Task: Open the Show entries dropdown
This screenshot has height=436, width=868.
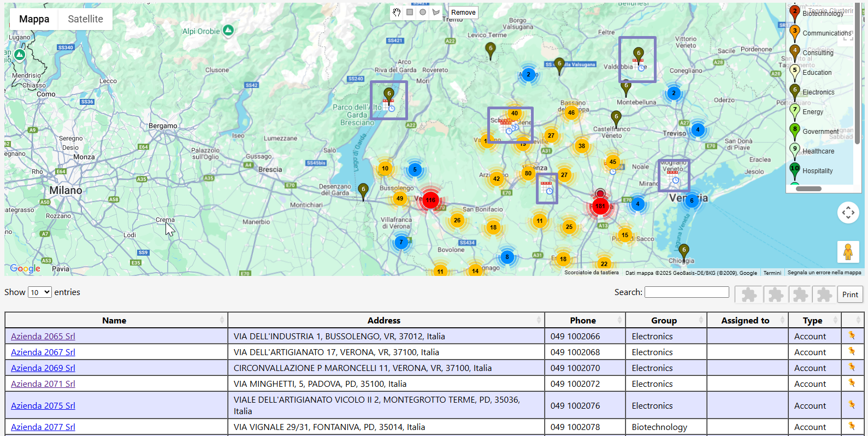Action: coord(40,292)
